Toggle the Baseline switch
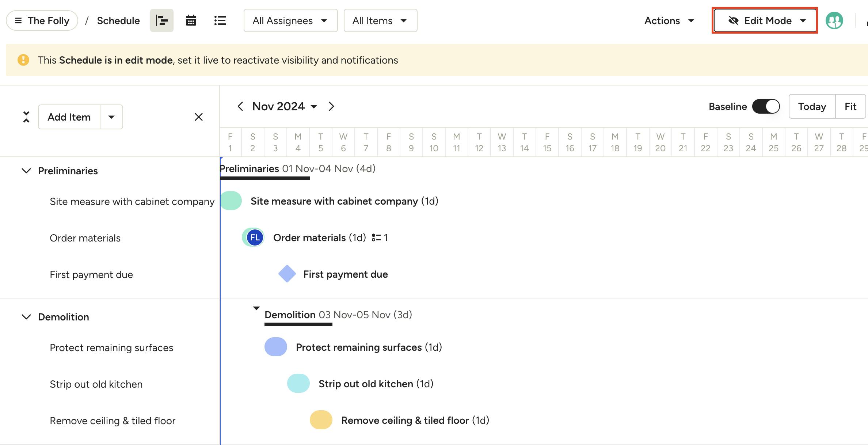Image resolution: width=868 pixels, height=445 pixels. pyautogui.click(x=766, y=106)
